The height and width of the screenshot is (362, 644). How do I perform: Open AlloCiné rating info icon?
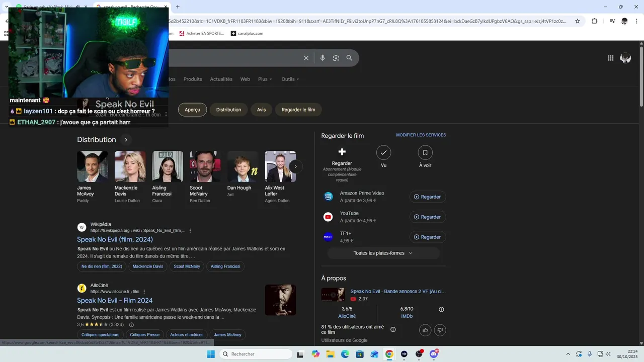point(131,325)
